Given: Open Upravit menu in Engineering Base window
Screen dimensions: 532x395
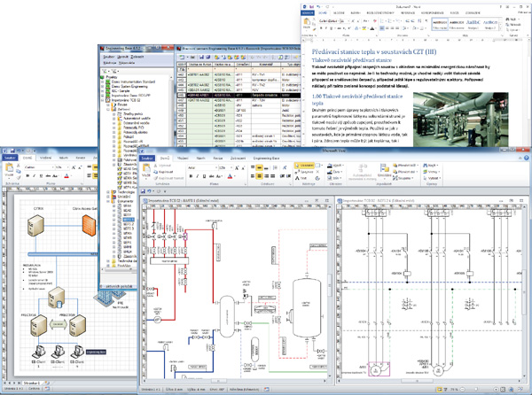Looking at the screenshot, I should pos(123,57).
